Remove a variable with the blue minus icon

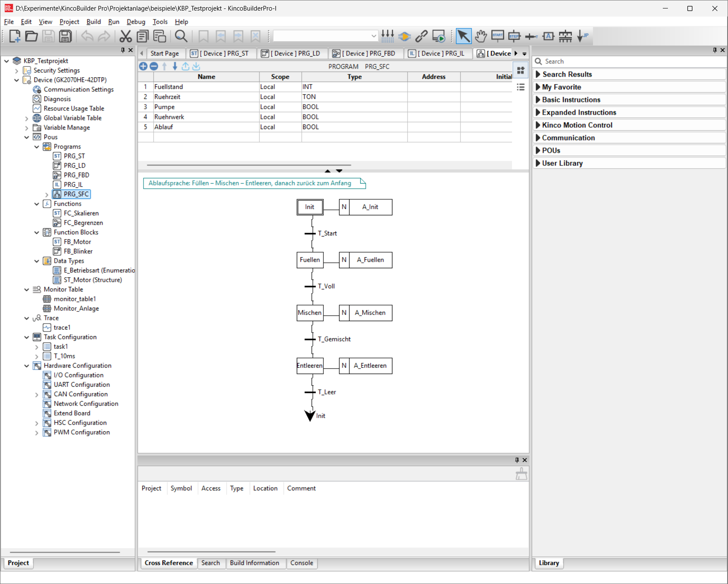[154, 66]
